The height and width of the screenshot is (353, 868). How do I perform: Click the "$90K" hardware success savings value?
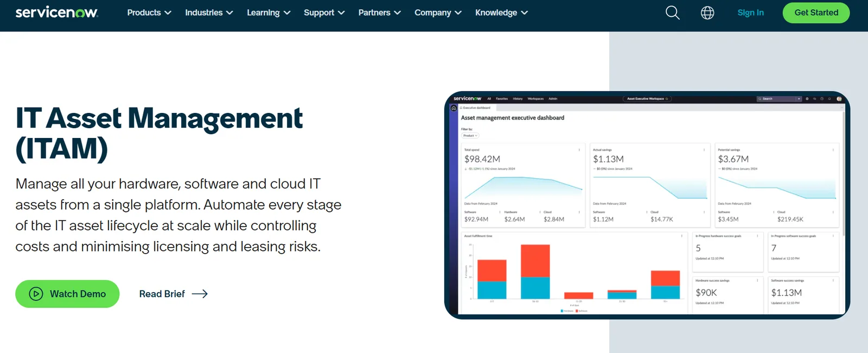[x=706, y=293]
